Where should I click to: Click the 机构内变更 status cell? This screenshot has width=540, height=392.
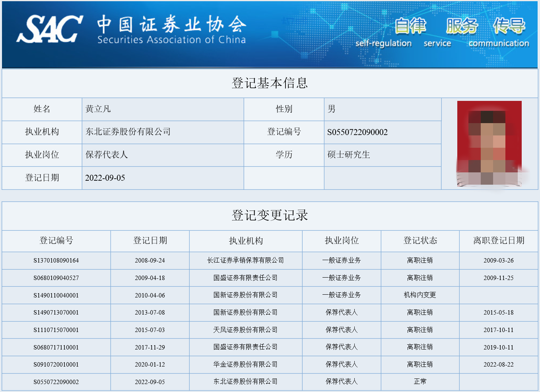pos(420,295)
